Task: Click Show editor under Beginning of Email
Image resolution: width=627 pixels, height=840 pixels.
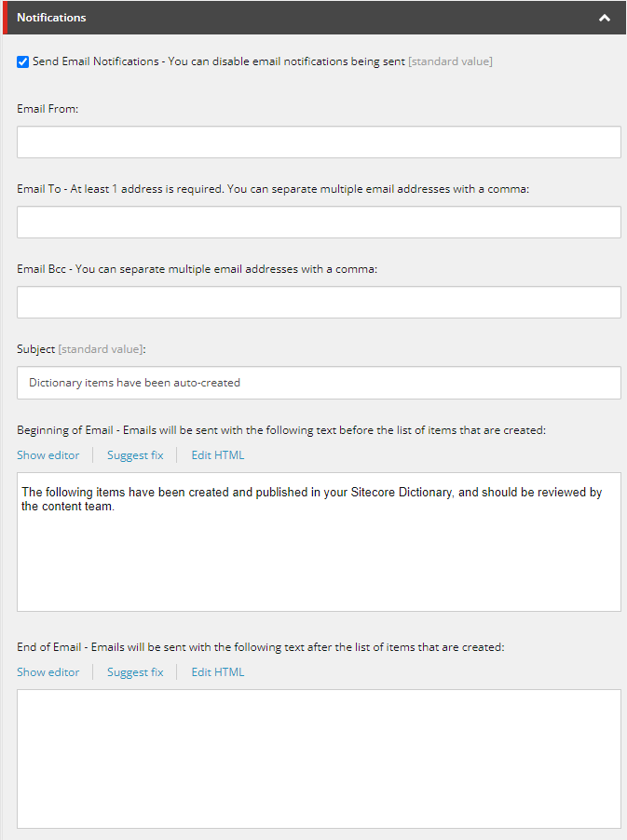Action: pyautogui.click(x=48, y=455)
